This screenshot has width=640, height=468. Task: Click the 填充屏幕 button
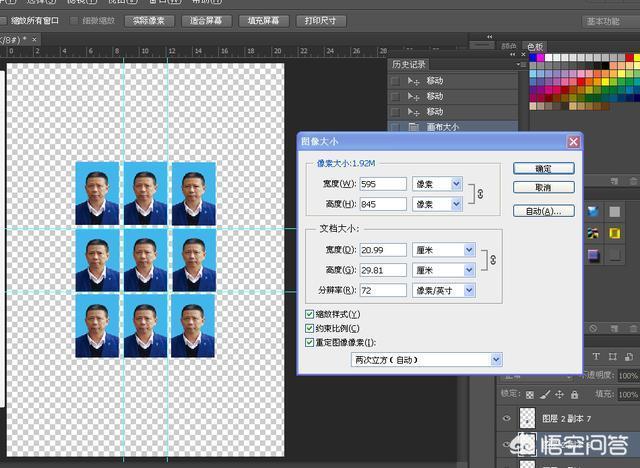(x=263, y=21)
